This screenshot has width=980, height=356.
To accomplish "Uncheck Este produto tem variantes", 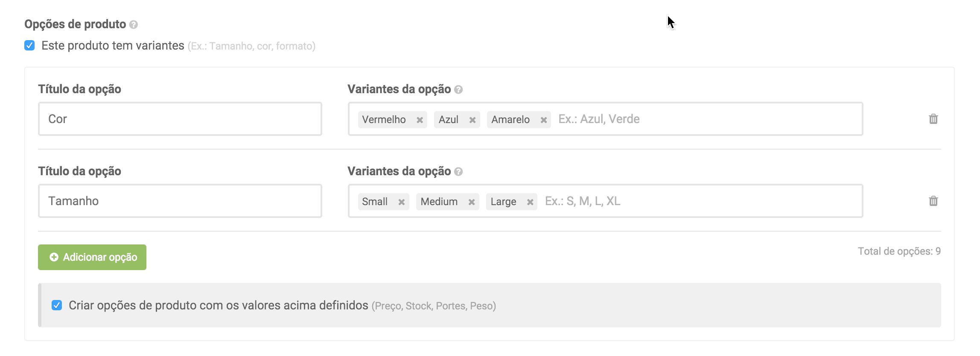I will click(x=29, y=45).
